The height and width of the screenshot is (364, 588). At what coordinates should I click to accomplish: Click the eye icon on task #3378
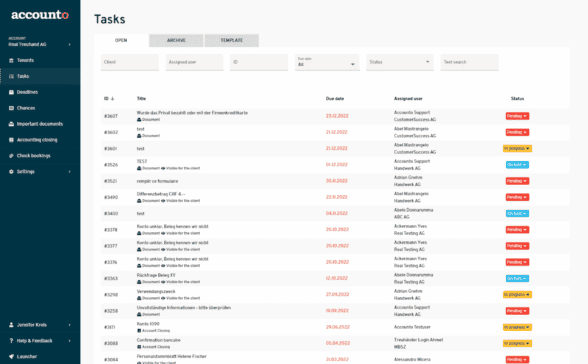tap(163, 233)
